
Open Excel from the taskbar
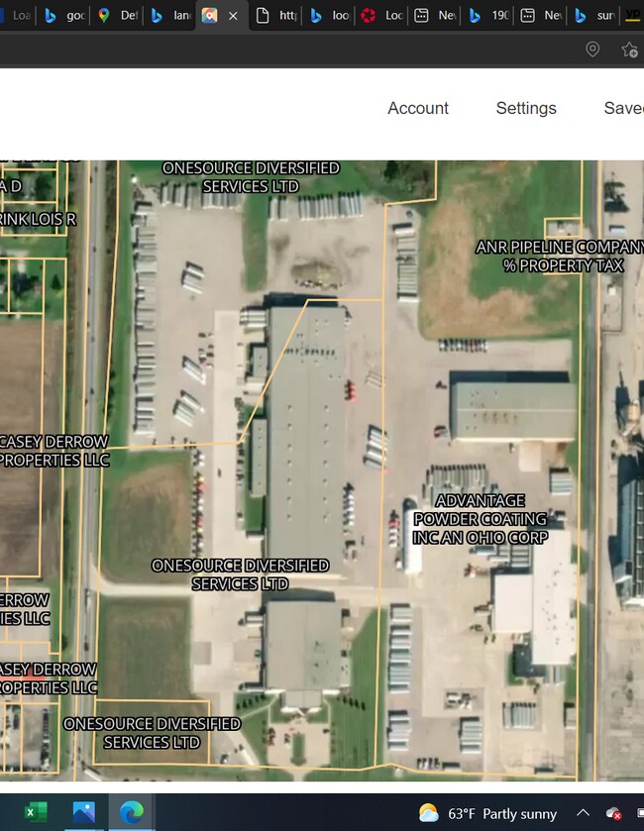pos(36,812)
